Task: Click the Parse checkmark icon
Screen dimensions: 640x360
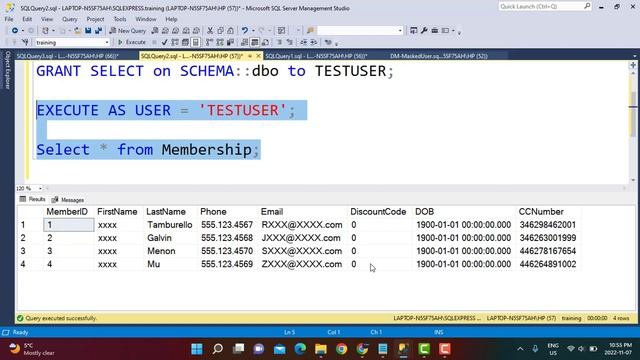Action: coord(164,42)
